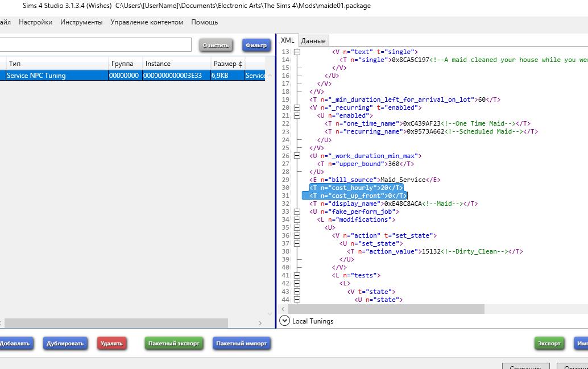The image size is (588, 369).
Task: Click the blue Фильтр button
Action: [256, 45]
